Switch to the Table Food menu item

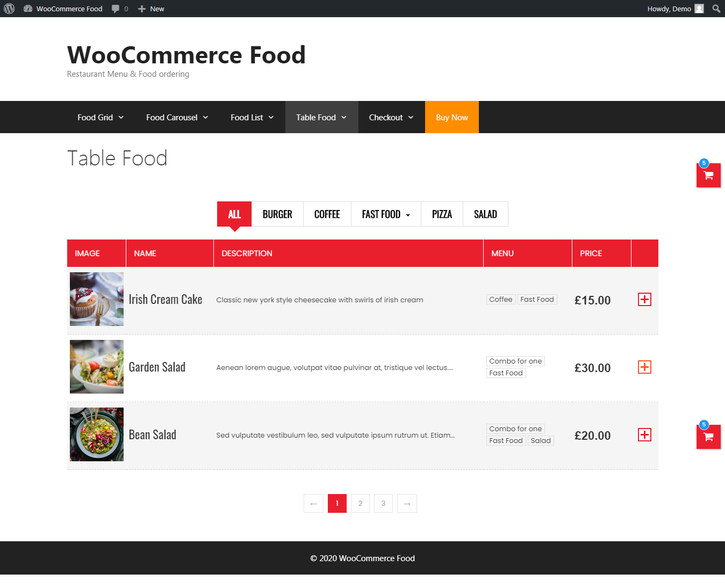(320, 117)
